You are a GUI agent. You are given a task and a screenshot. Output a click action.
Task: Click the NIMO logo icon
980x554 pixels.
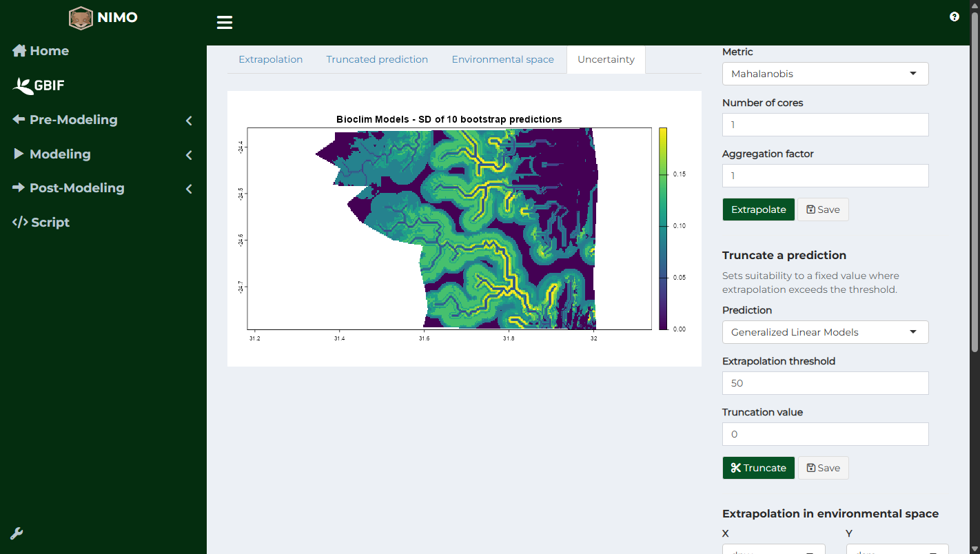[81, 18]
